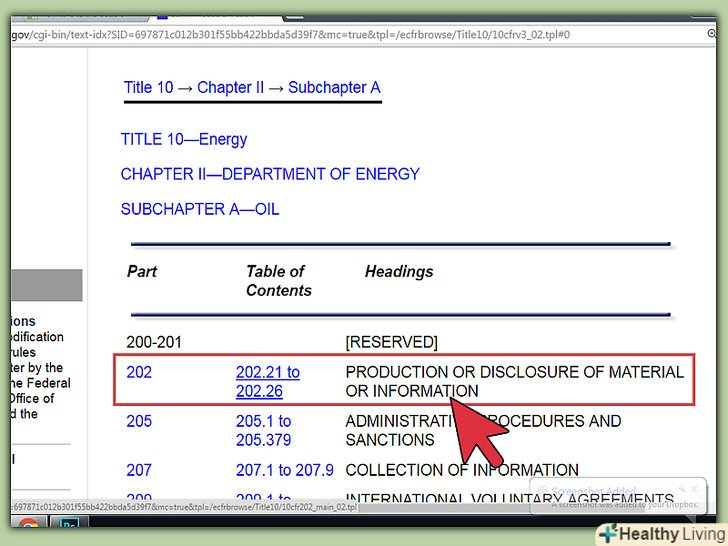Click the gray sidebar box
Viewport: 728px width, 546px height.
(x=46, y=285)
